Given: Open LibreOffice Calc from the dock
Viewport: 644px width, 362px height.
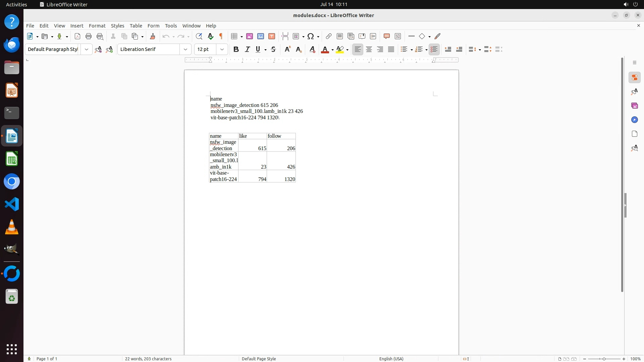Looking at the screenshot, I should (x=12, y=159).
